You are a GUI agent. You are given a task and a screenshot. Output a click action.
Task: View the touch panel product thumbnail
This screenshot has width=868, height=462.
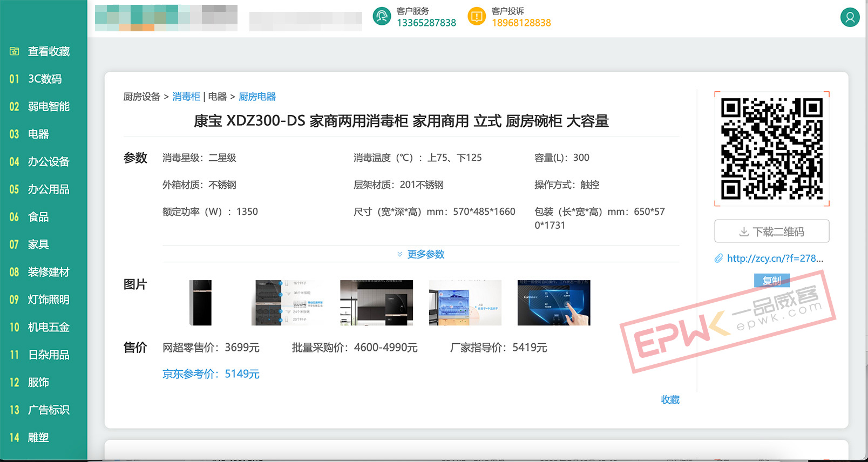554,303
